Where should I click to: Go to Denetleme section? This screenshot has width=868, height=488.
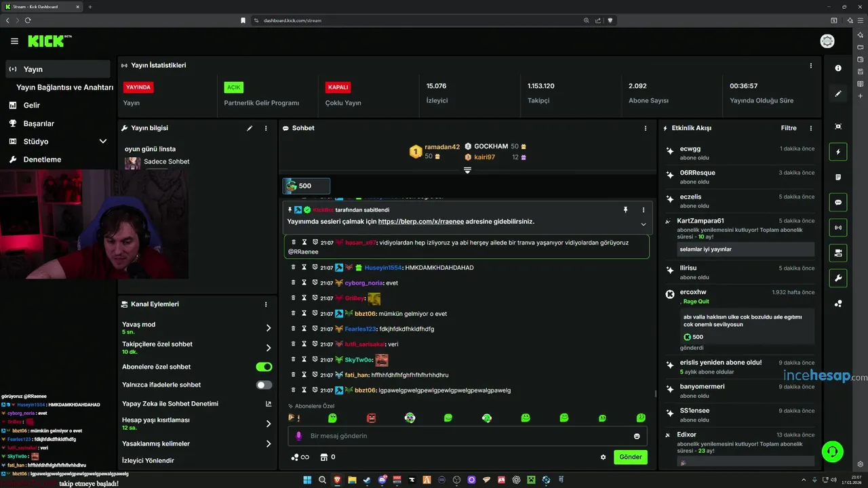42,159
